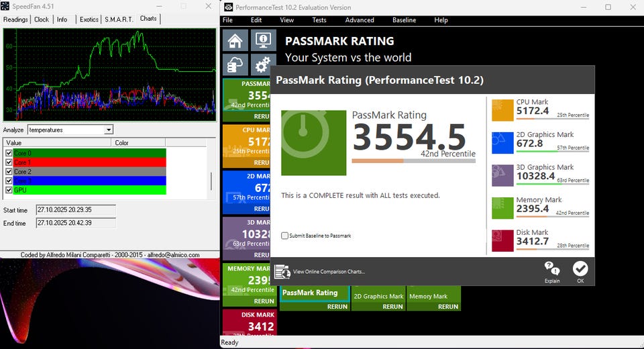Select the SpeedFan Charts tab
Viewport: 644px width, 349px height.
tap(148, 19)
